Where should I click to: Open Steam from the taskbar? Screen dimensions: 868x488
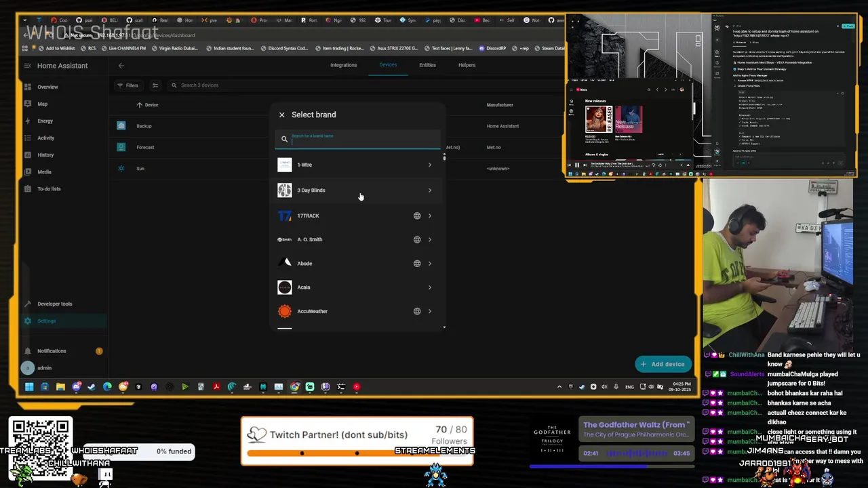click(92, 387)
